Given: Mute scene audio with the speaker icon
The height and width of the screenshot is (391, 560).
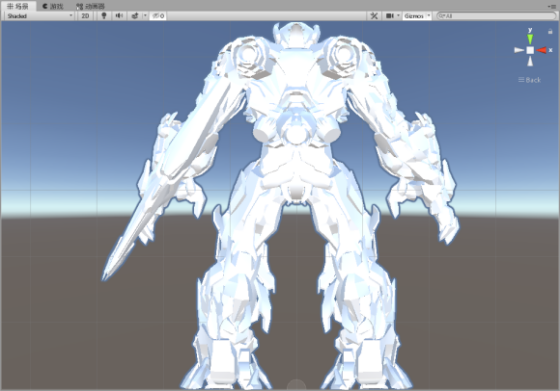Looking at the screenshot, I should tap(119, 16).
